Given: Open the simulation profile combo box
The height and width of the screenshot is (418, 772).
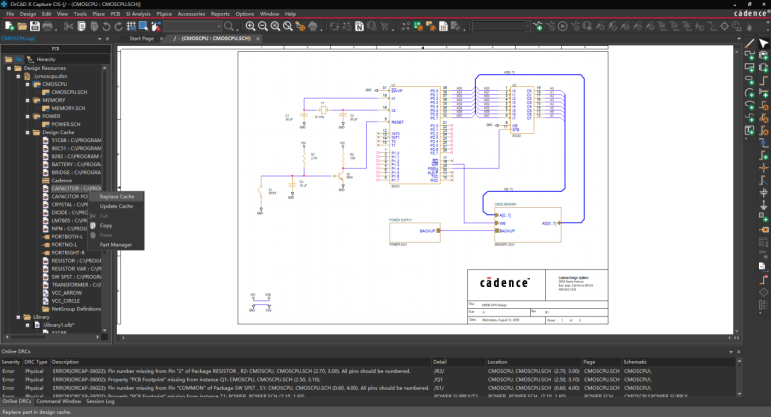Looking at the screenshot, I should (x=501, y=26).
